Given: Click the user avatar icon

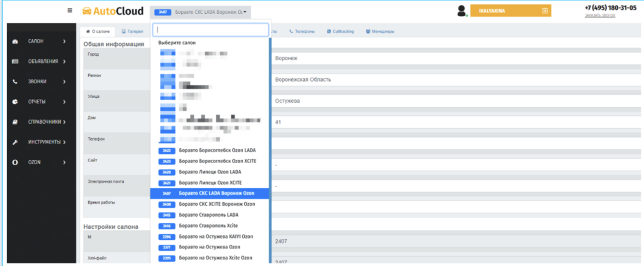Looking at the screenshot, I should click(462, 11).
